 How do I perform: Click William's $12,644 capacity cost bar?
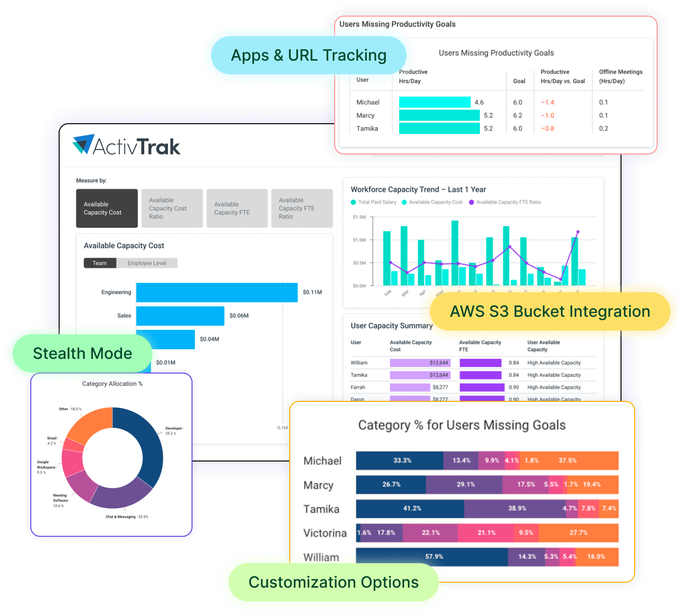[x=420, y=363]
